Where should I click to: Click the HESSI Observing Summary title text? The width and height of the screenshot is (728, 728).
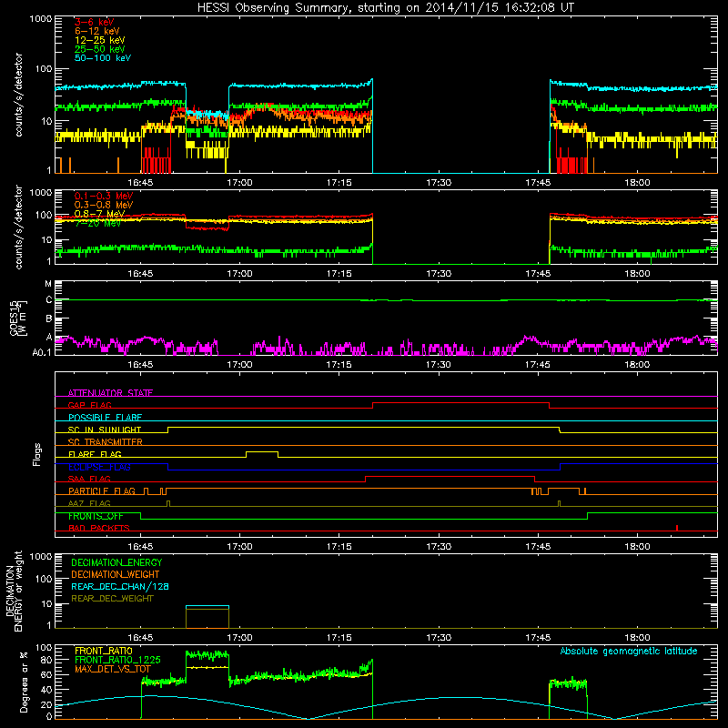point(386,8)
